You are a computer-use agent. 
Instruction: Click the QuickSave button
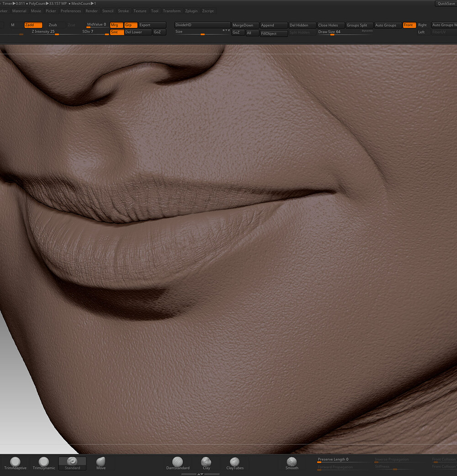446,4
